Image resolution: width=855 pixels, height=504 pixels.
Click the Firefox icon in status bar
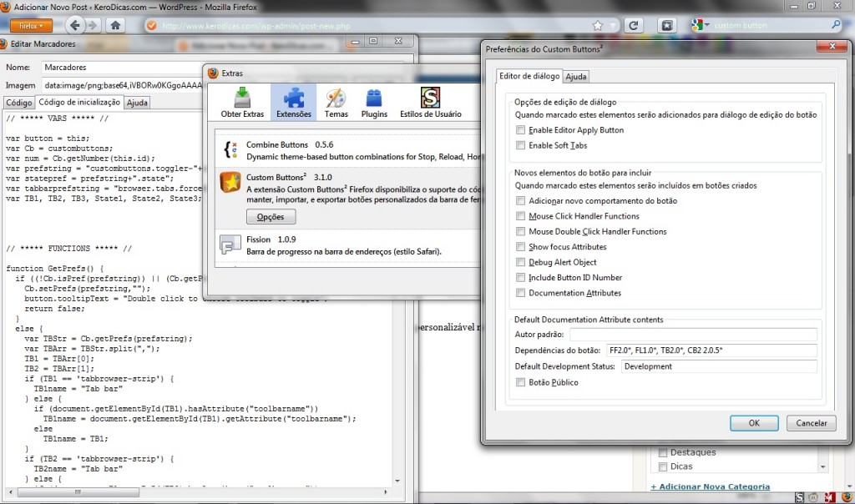[847, 497]
